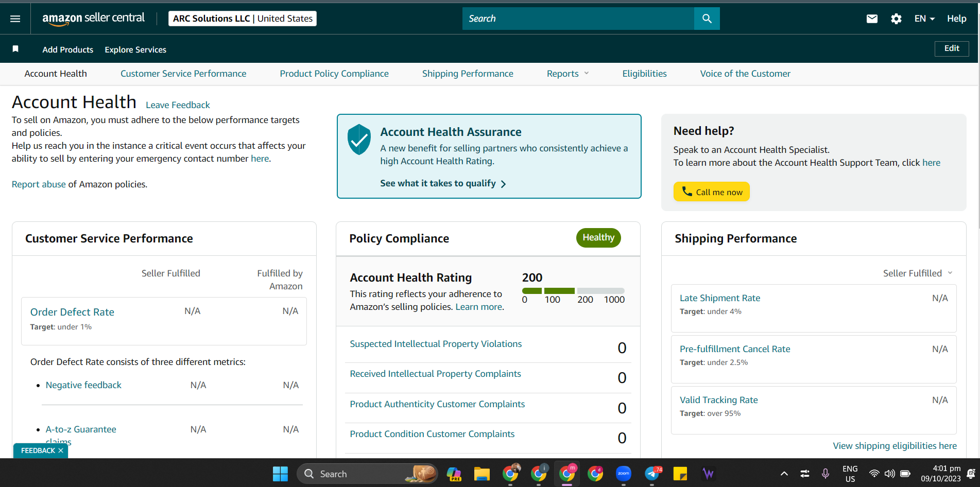This screenshot has height=487, width=980.
Task: Open the Wi-Fi network tray icon
Action: pyautogui.click(x=874, y=474)
